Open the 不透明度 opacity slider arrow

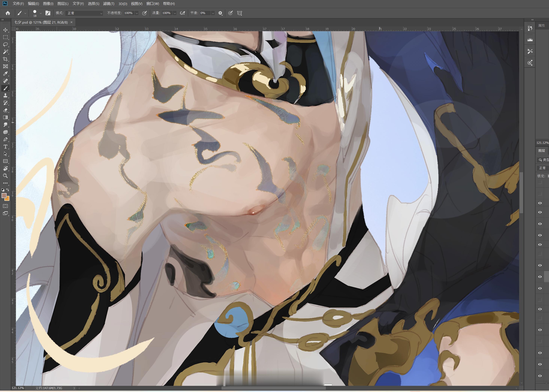coord(137,13)
